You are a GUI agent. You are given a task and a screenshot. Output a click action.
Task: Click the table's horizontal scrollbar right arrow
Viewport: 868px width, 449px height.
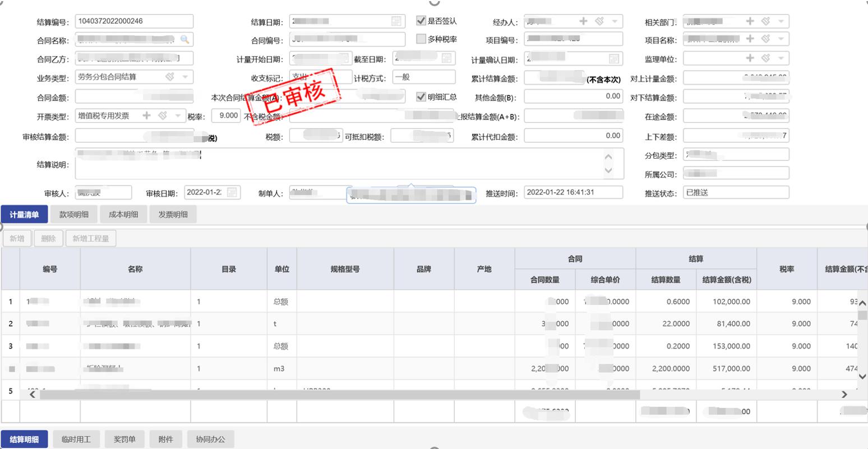[x=844, y=395]
